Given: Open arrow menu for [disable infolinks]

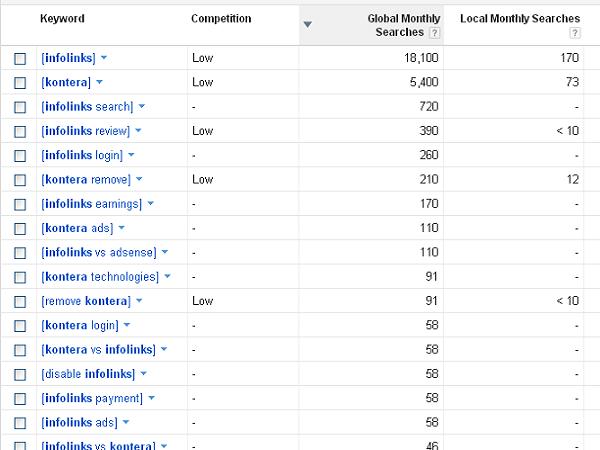Looking at the screenshot, I should 143,373.
